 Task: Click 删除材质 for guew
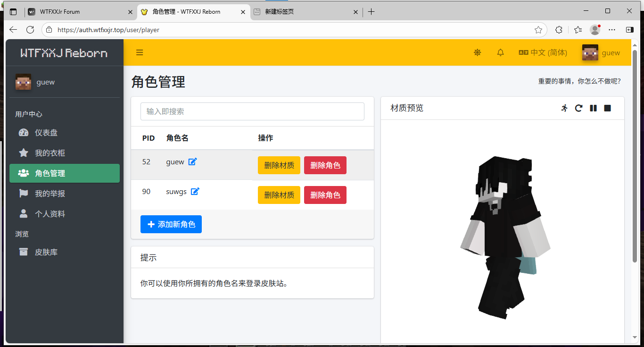pos(279,165)
